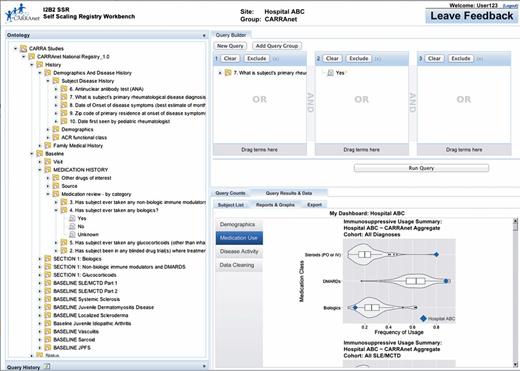Click the dashboard vertical scrollbar
This screenshot has height=371, width=520.
coord(515,293)
